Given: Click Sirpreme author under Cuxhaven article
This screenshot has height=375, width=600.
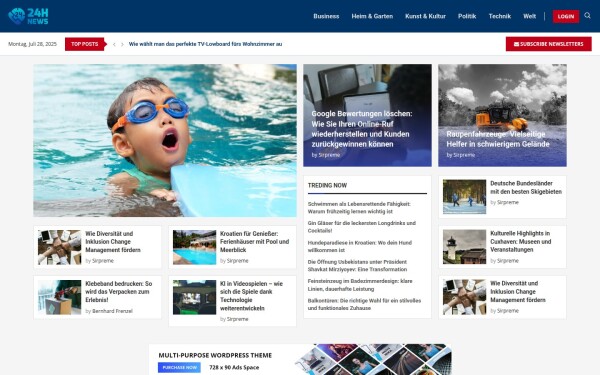Looking at the screenshot, I should click(x=507, y=261).
